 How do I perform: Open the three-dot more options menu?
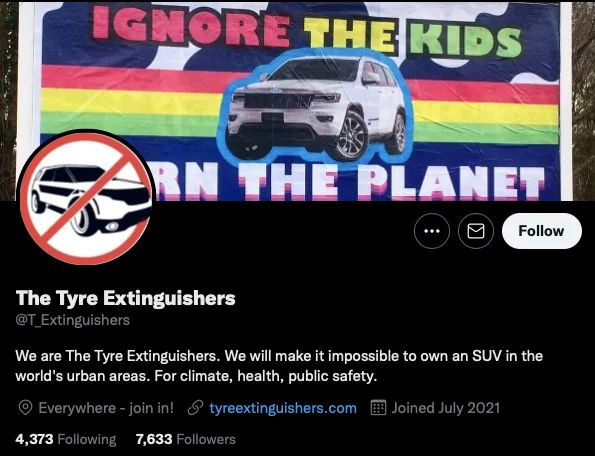(432, 231)
